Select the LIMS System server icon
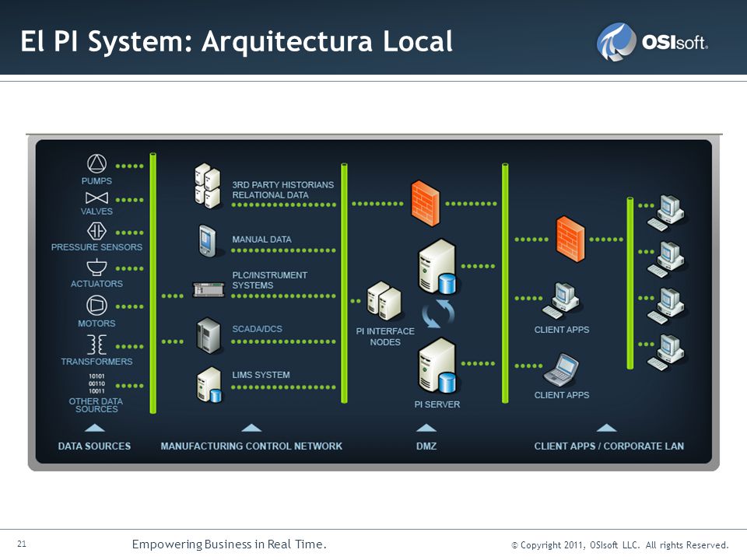747x560 pixels. pyautogui.click(x=209, y=385)
